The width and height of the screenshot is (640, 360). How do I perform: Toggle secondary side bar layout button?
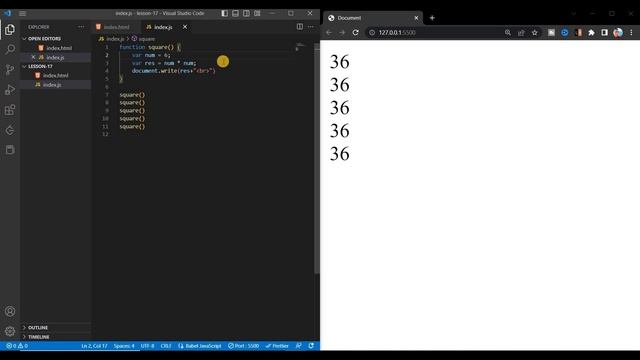click(x=247, y=13)
